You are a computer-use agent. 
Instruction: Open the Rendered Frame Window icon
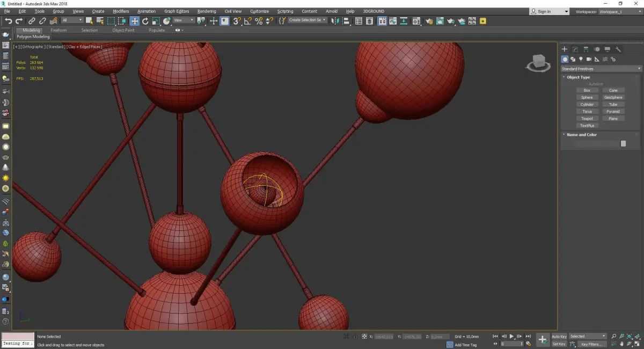click(x=440, y=21)
